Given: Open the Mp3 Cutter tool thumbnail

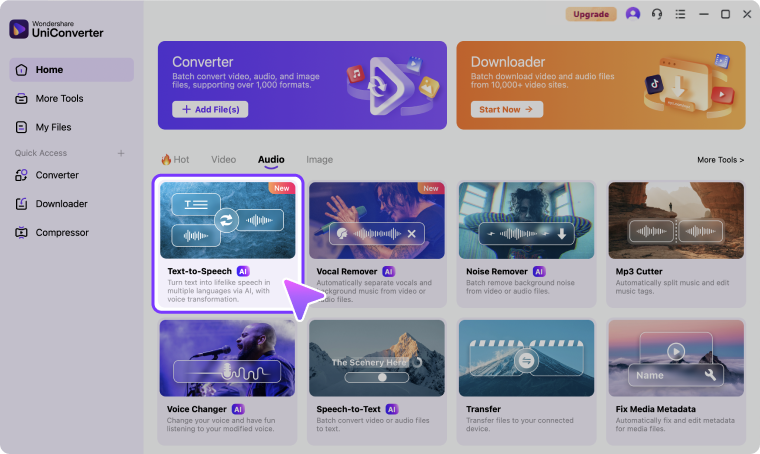Looking at the screenshot, I should tap(676, 220).
